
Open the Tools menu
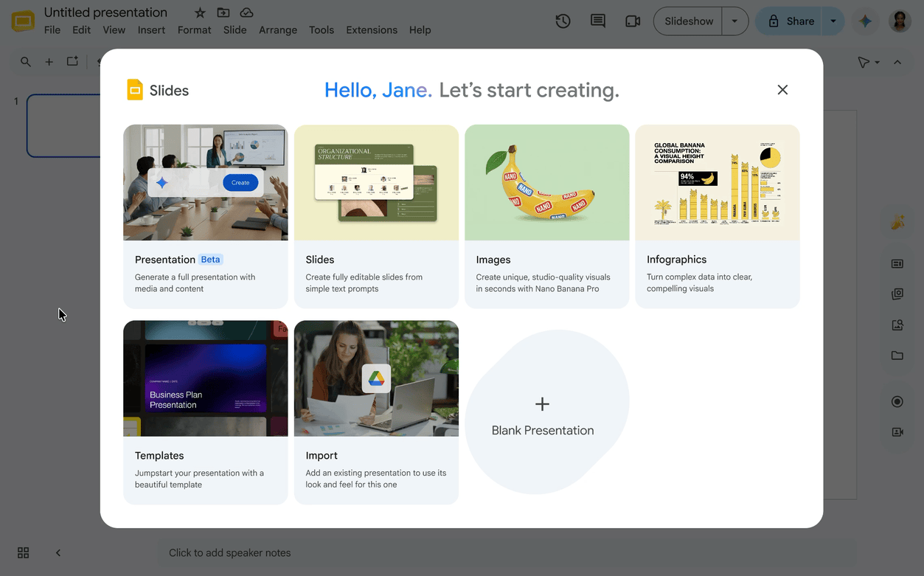[322, 30]
